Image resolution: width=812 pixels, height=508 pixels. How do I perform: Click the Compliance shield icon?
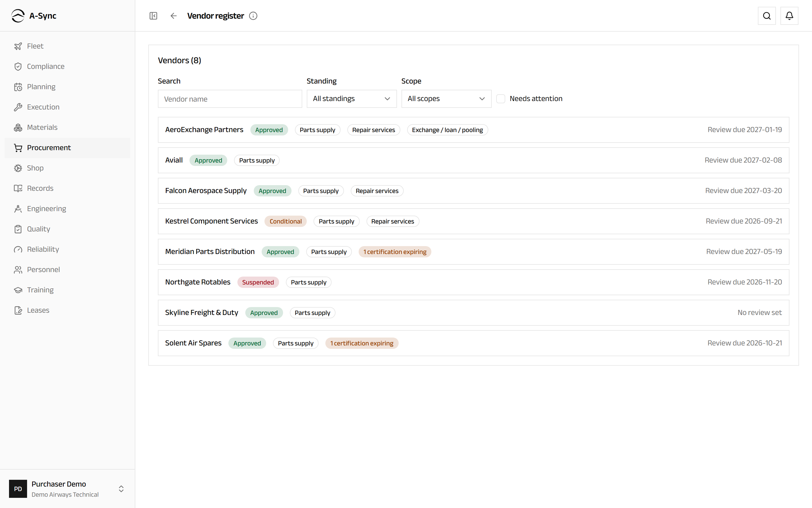click(x=18, y=67)
